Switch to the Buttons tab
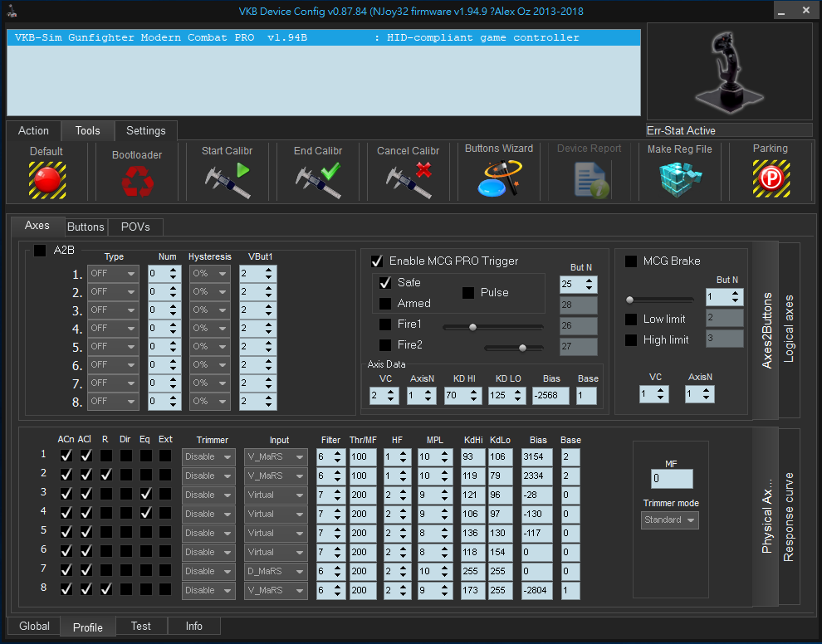 tap(86, 227)
